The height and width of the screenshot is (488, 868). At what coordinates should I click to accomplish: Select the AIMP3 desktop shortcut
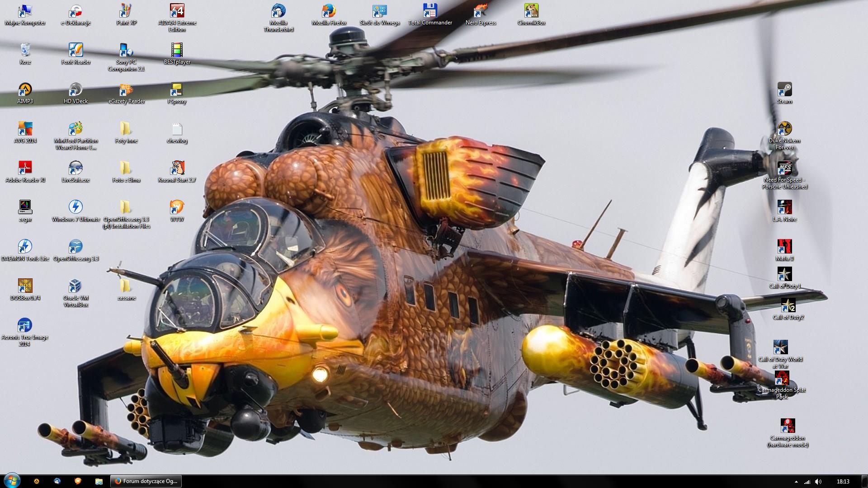(25, 90)
